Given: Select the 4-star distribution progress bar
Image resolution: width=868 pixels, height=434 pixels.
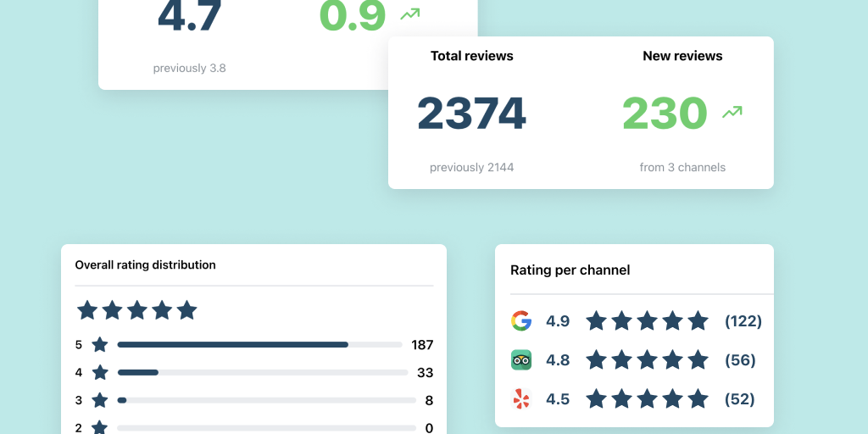Looking at the screenshot, I should (x=263, y=373).
